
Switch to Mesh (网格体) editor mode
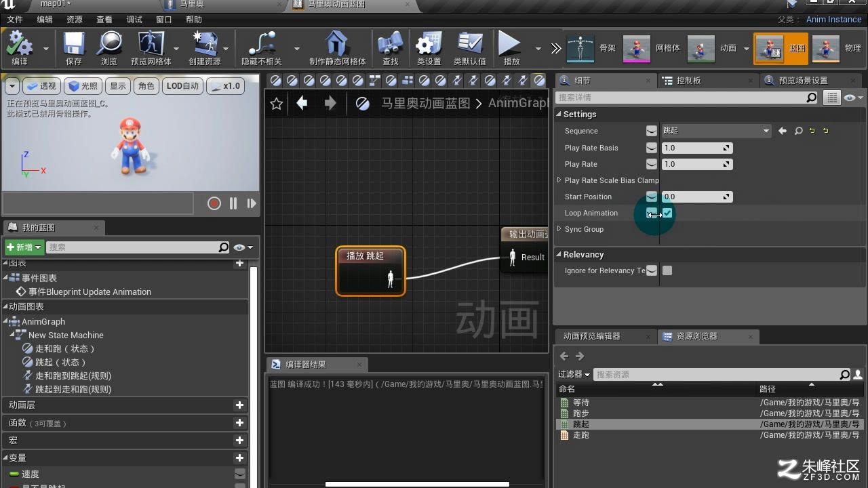(x=652, y=48)
